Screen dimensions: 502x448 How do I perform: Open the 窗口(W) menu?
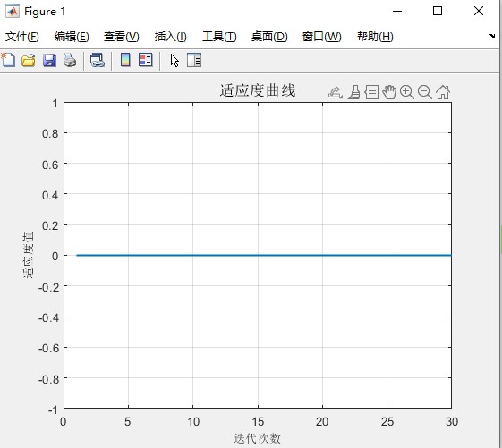coord(322,37)
